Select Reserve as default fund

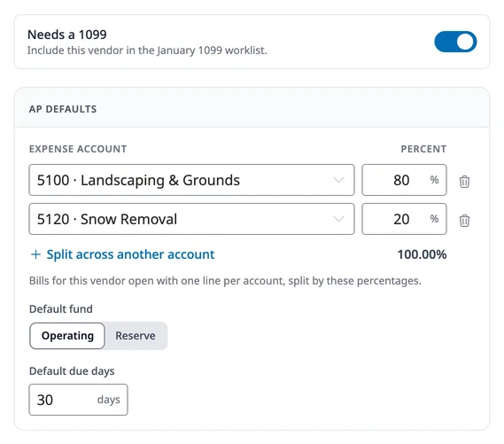(136, 336)
